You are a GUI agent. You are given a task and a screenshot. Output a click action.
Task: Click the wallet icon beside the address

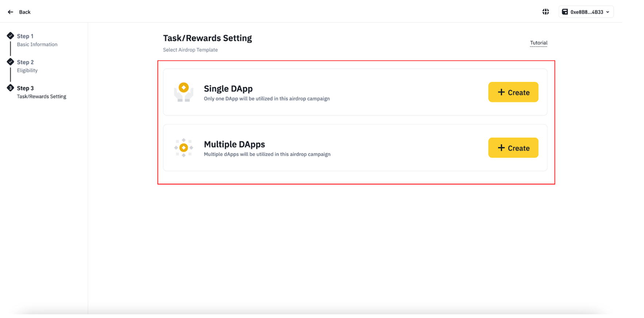pos(565,12)
